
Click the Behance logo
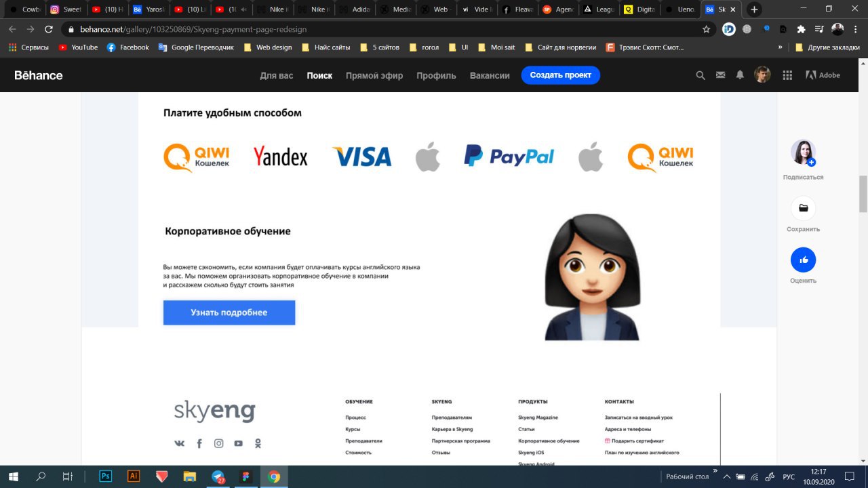tap(39, 75)
